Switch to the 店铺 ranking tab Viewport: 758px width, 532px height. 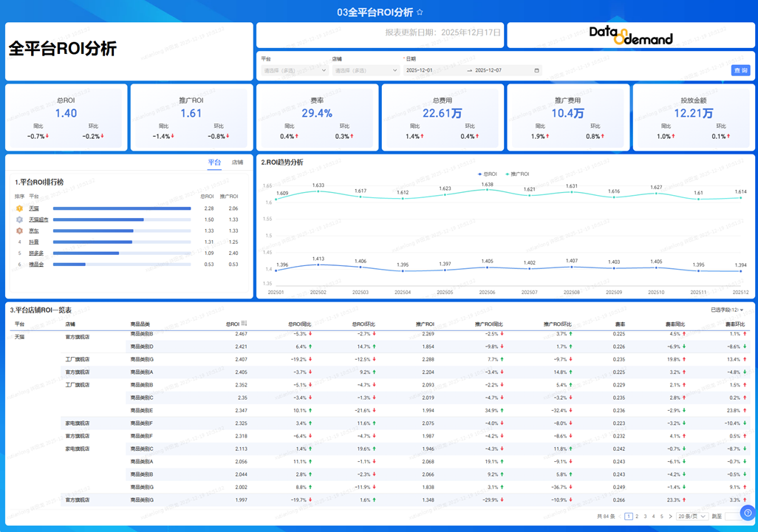(237, 163)
